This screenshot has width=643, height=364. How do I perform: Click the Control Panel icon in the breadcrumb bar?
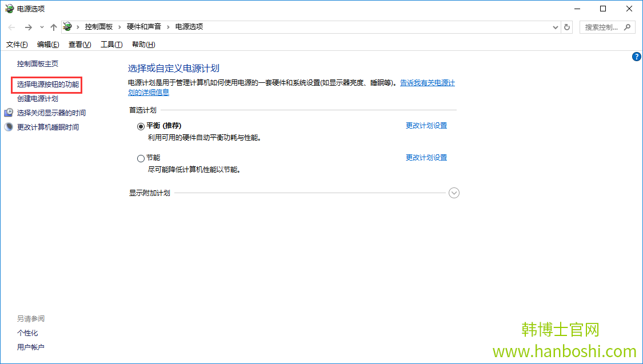click(x=67, y=26)
